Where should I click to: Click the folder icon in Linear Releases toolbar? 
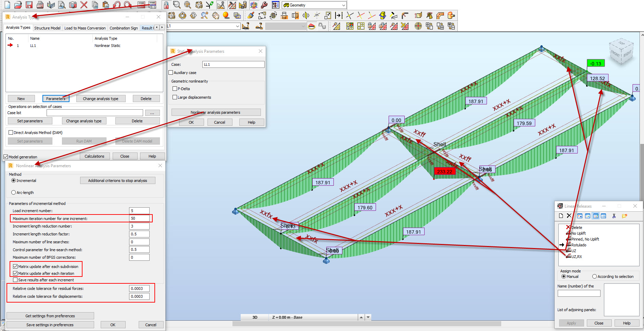tap(624, 216)
